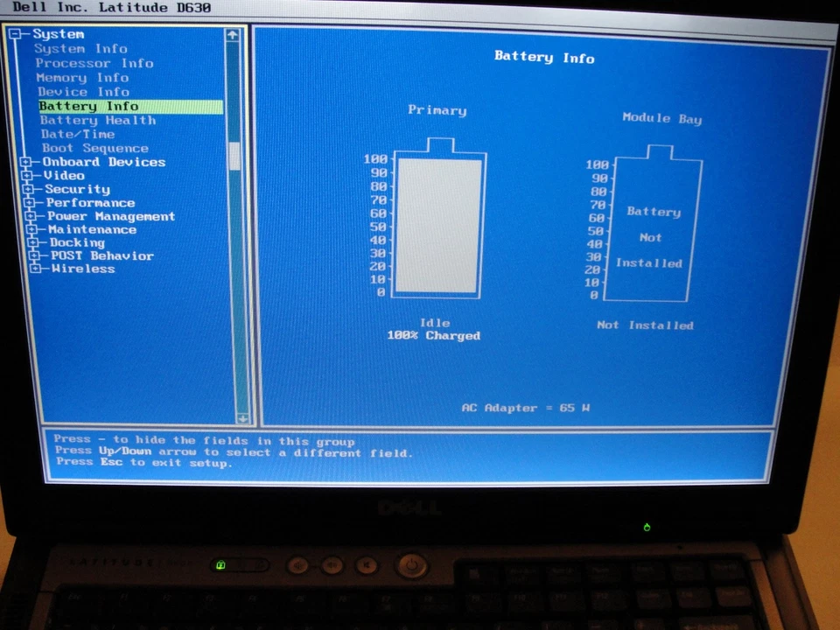The image size is (840, 630).
Task: Open the Device Info entry
Action: 83,92
